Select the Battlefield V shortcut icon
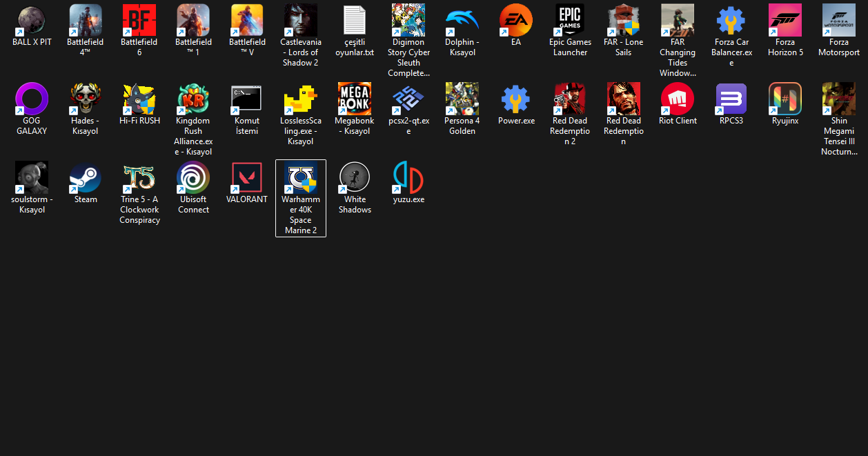 (x=247, y=21)
